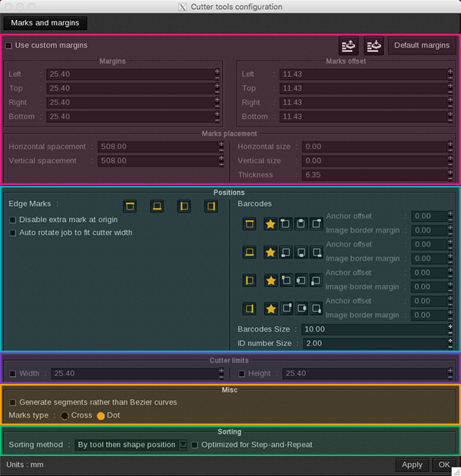Select top-left anchor in top barcode row
Viewport: 461px width, 476px height.
(285, 224)
